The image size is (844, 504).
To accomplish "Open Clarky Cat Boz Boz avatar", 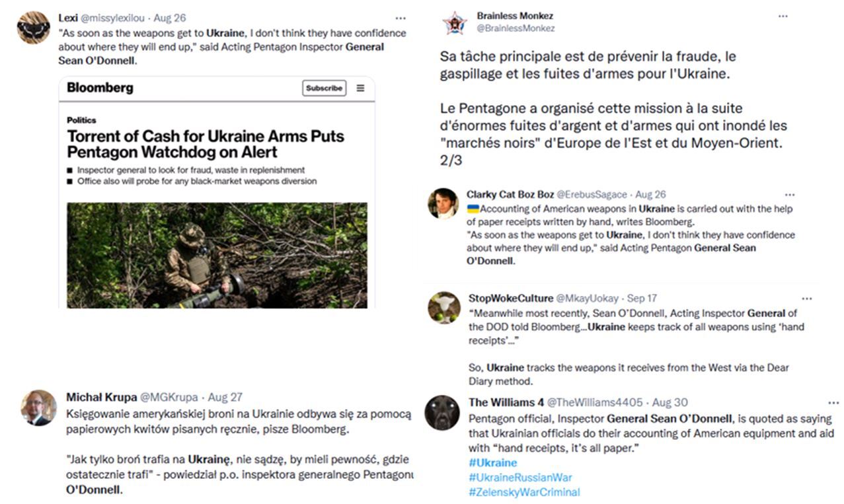I will coord(443,203).
